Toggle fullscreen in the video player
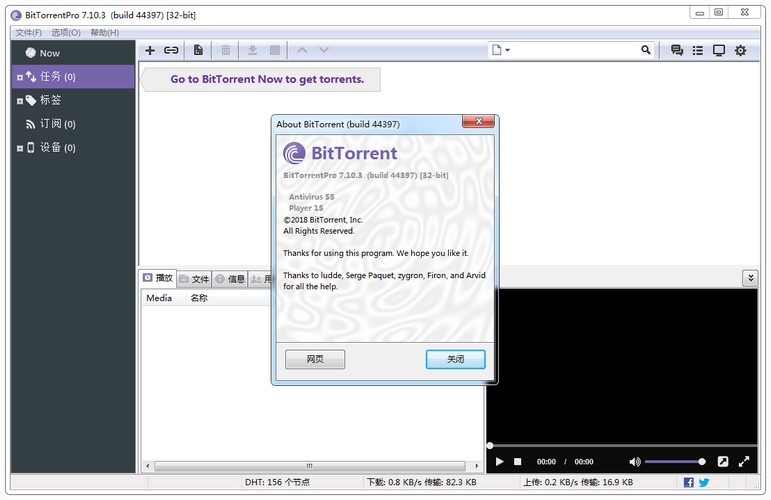The height and width of the screenshot is (500, 771). (x=744, y=461)
